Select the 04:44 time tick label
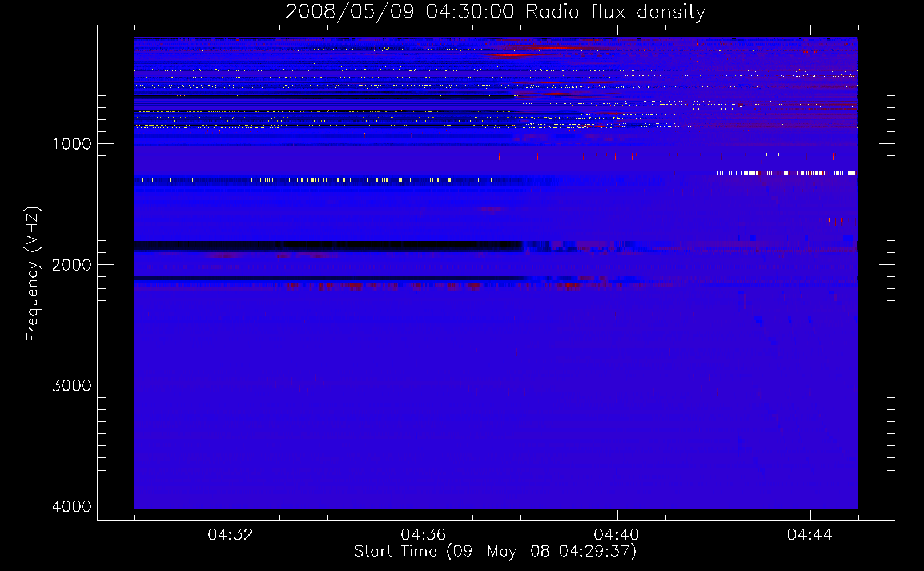 click(810, 535)
